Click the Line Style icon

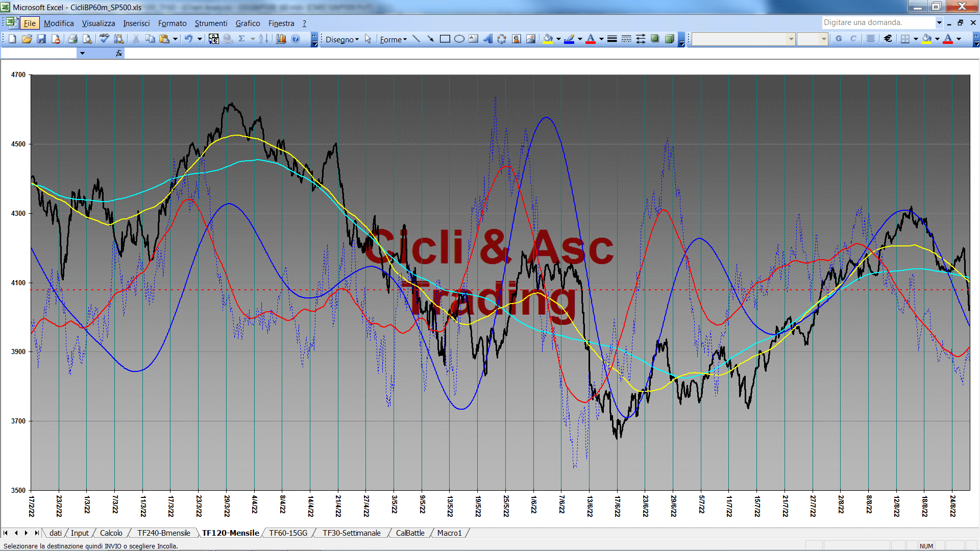coord(612,39)
